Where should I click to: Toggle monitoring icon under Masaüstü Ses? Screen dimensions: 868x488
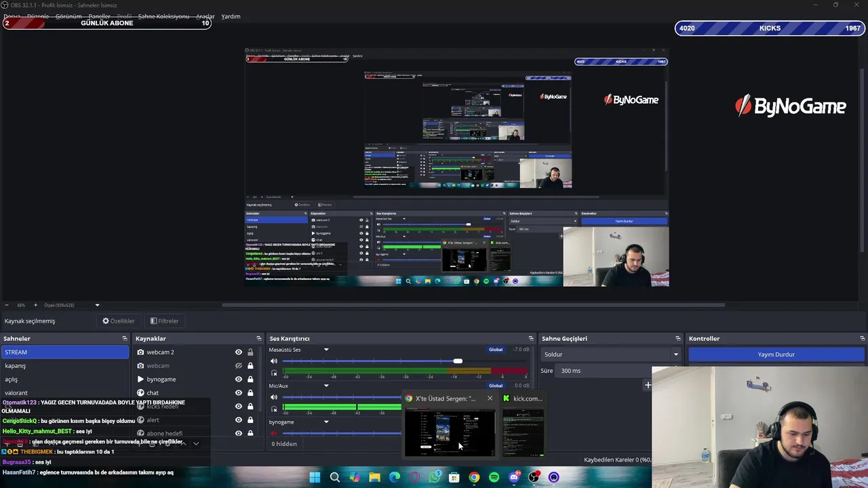274,373
